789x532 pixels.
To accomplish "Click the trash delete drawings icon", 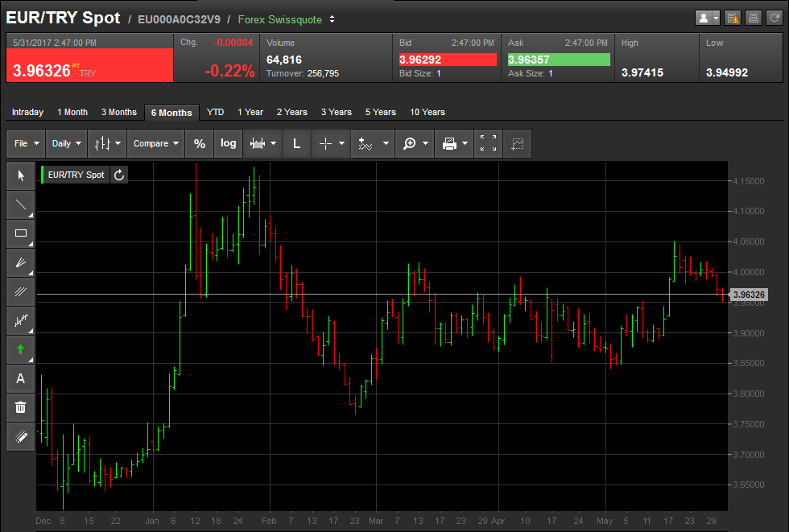I will (21, 407).
